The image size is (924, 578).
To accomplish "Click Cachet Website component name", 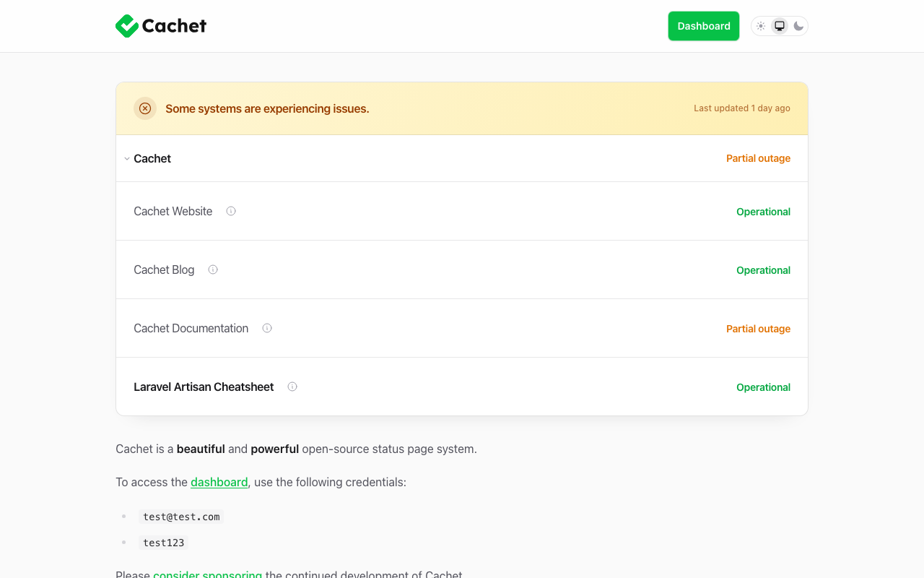I will pyautogui.click(x=173, y=211).
